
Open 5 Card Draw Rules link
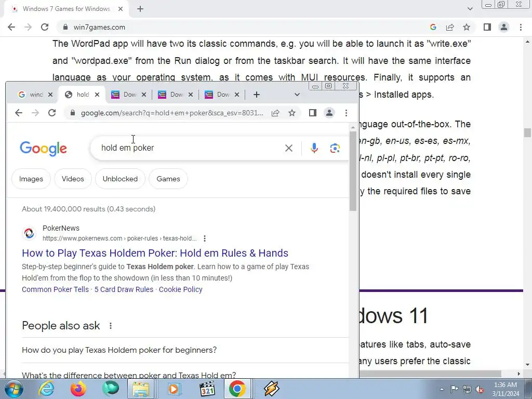click(124, 289)
